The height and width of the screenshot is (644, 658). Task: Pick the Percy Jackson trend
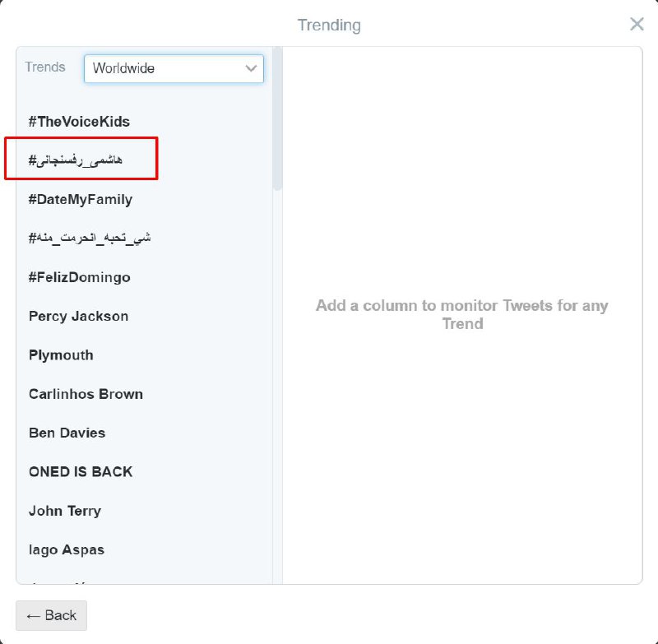pos(78,316)
